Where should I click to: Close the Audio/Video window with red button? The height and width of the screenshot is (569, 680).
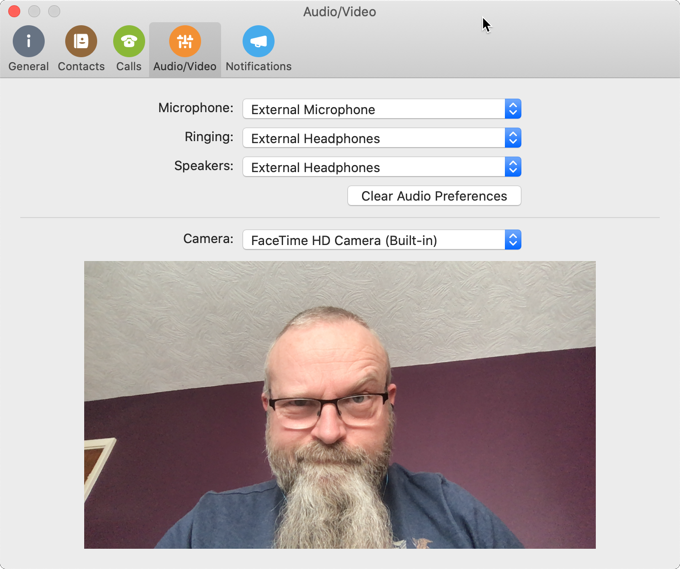(x=14, y=11)
